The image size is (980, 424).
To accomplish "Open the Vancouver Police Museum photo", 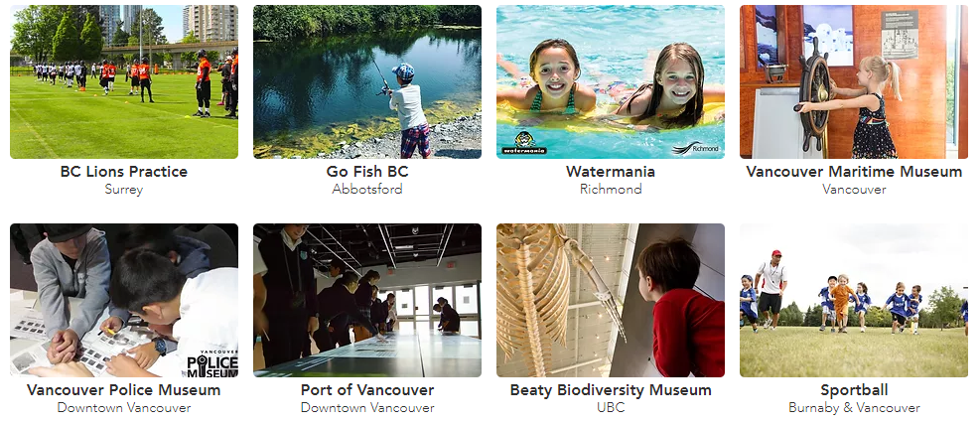I will (x=124, y=300).
